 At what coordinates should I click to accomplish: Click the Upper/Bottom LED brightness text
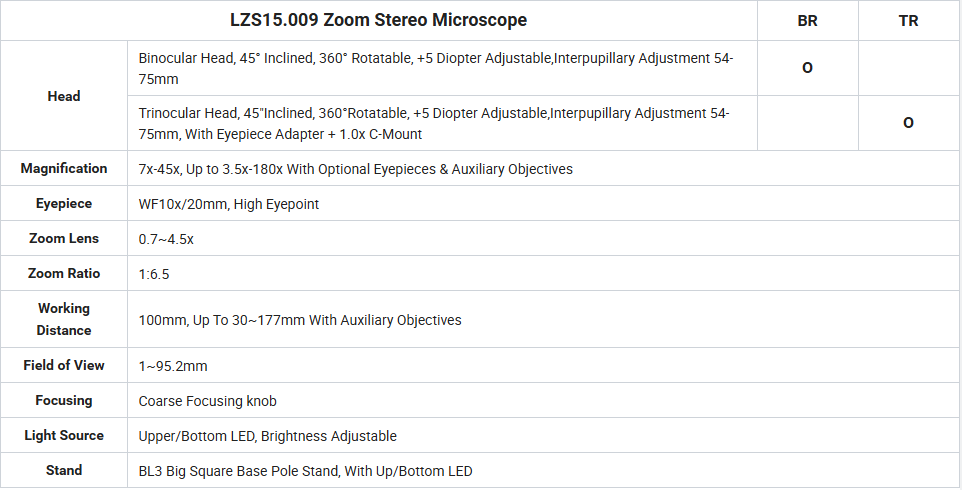point(267,436)
